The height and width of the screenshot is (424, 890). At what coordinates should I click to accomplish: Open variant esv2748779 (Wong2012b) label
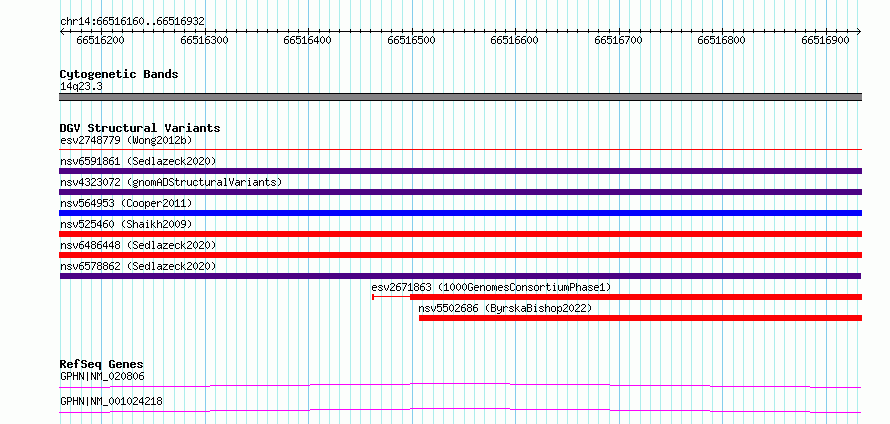pyautogui.click(x=127, y=140)
